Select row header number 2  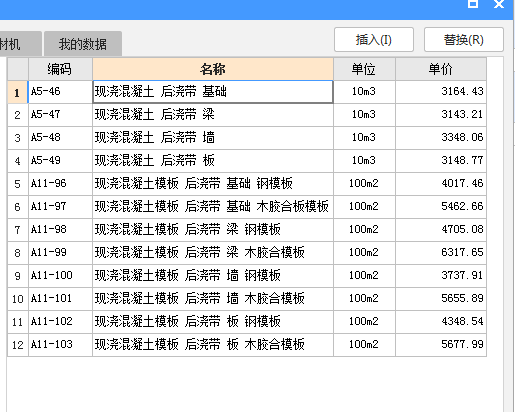18,115
